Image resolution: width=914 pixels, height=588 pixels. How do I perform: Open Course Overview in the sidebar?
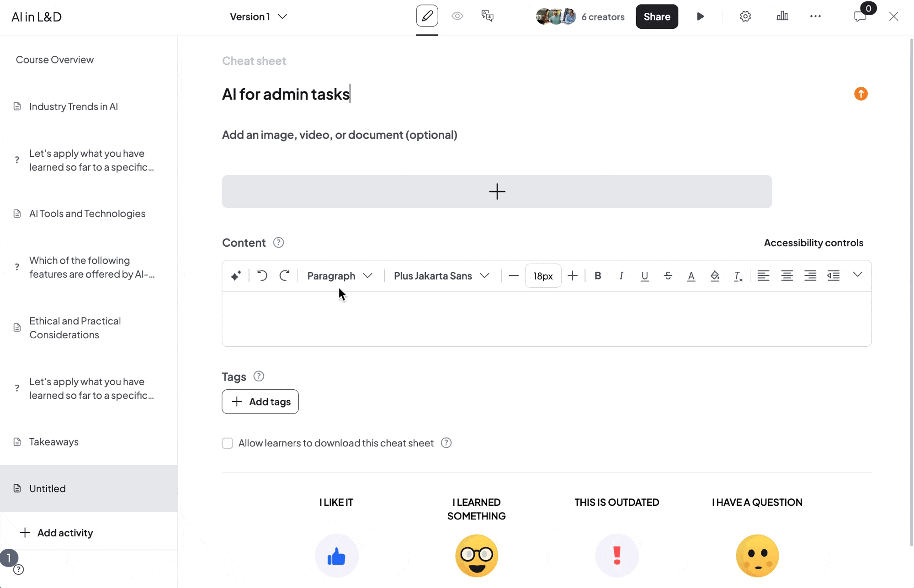(55, 59)
